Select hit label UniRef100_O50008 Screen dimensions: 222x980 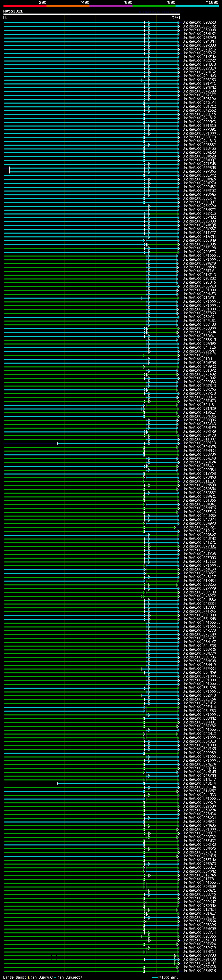tap(199, 30)
